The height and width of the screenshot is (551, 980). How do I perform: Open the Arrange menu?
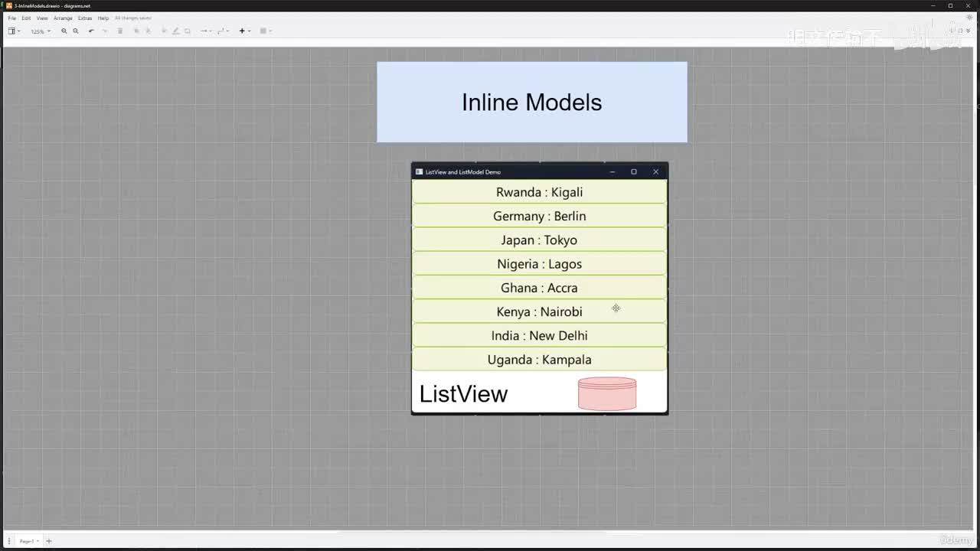(63, 18)
